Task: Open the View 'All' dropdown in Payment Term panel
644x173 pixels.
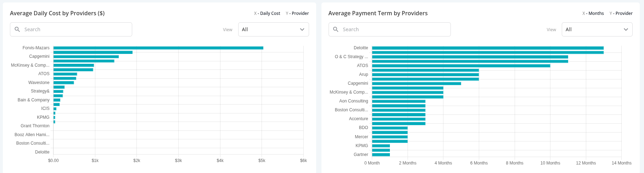Action: coord(597,29)
